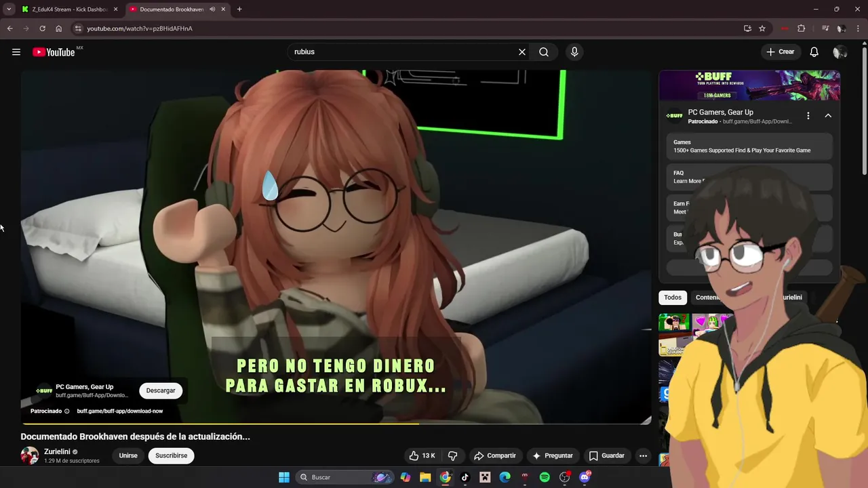The image size is (868, 488).
Task: View site information icon in address bar
Action: pyautogui.click(x=78, y=28)
